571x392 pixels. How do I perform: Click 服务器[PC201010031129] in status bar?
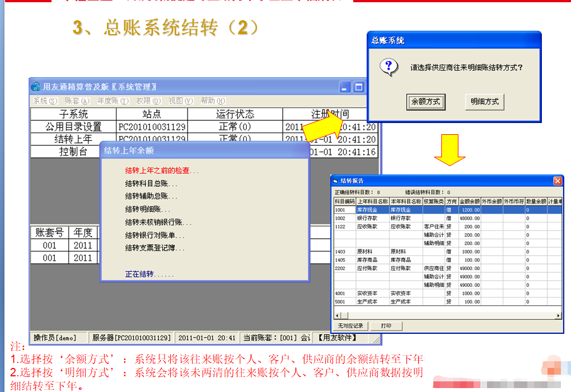coord(132,338)
